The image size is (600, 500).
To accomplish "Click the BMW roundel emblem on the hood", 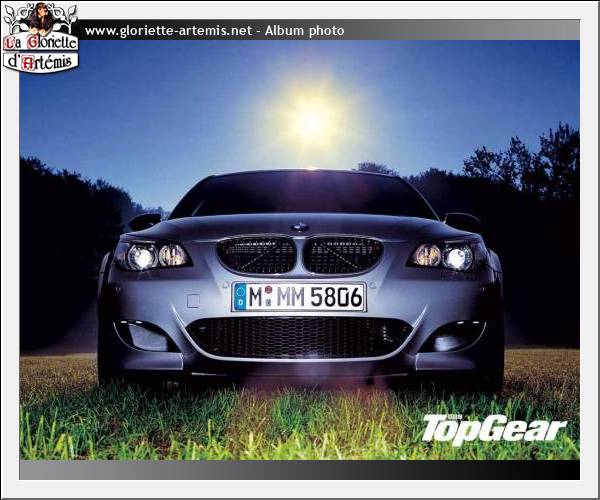I will (299, 227).
